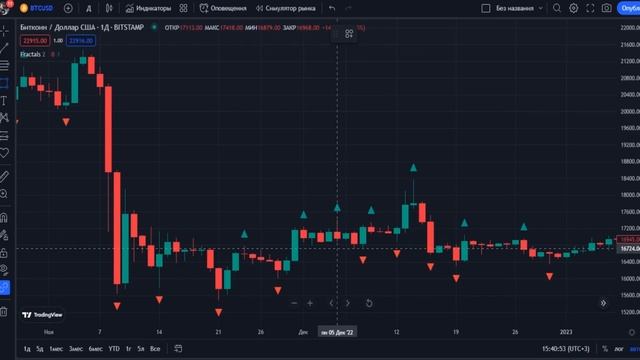The height and width of the screenshot is (360, 640).
Task: Switch to fullscreen mode icon
Action: click(x=590, y=8)
